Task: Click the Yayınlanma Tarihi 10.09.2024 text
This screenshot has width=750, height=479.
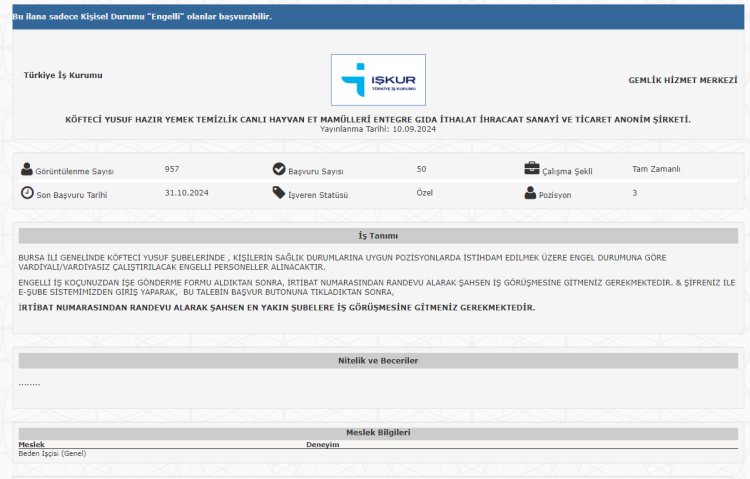Action: [x=378, y=129]
